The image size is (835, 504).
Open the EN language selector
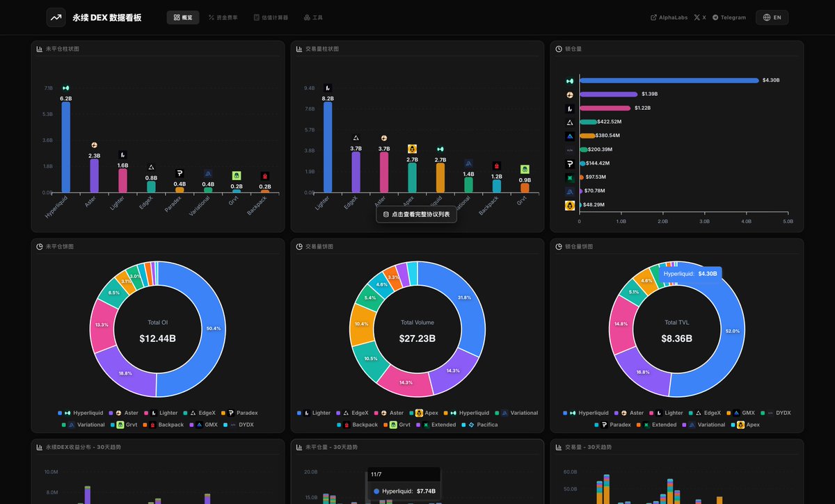point(772,17)
